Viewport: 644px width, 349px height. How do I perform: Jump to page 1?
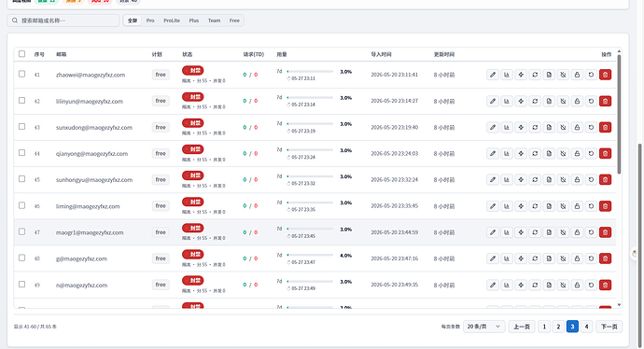click(544, 327)
